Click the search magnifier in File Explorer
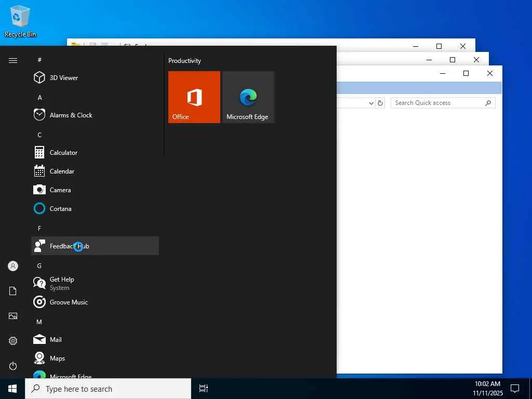532x399 pixels. pos(488,103)
